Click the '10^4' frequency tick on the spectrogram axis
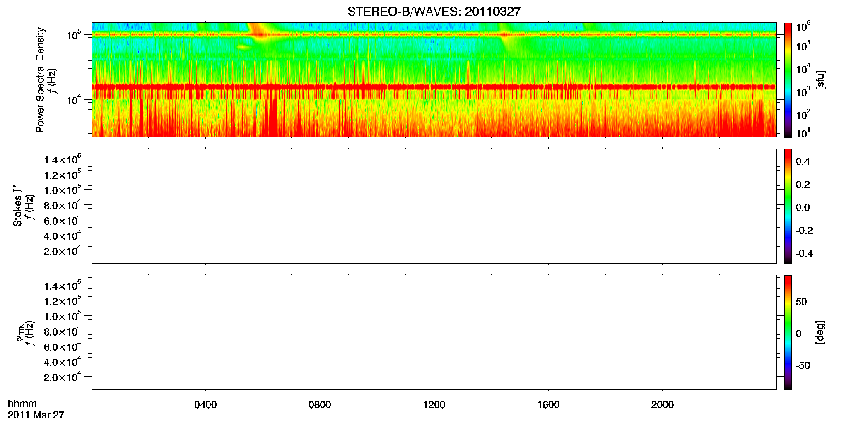 point(74,100)
